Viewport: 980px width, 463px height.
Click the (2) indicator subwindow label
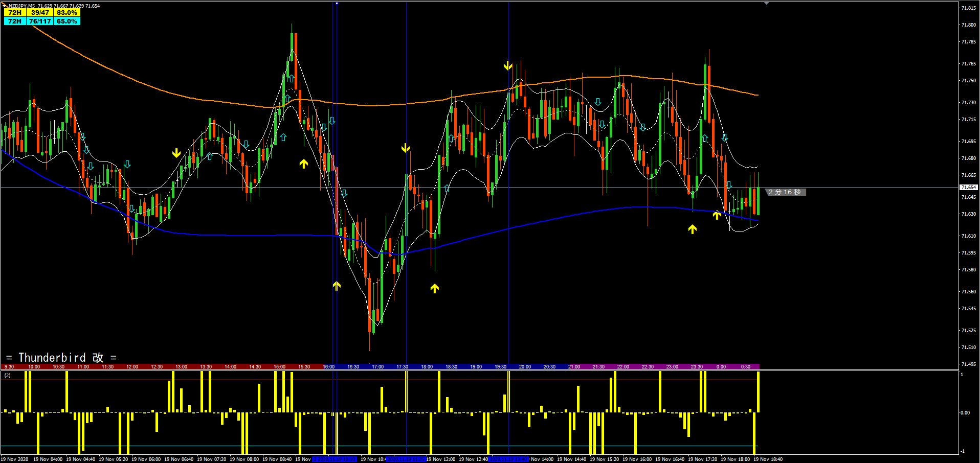pos(7,376)
